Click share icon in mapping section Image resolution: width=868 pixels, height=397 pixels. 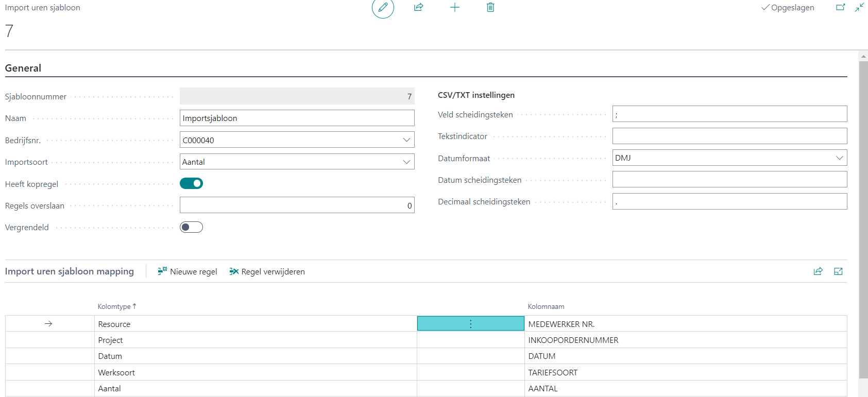(818, 271)
